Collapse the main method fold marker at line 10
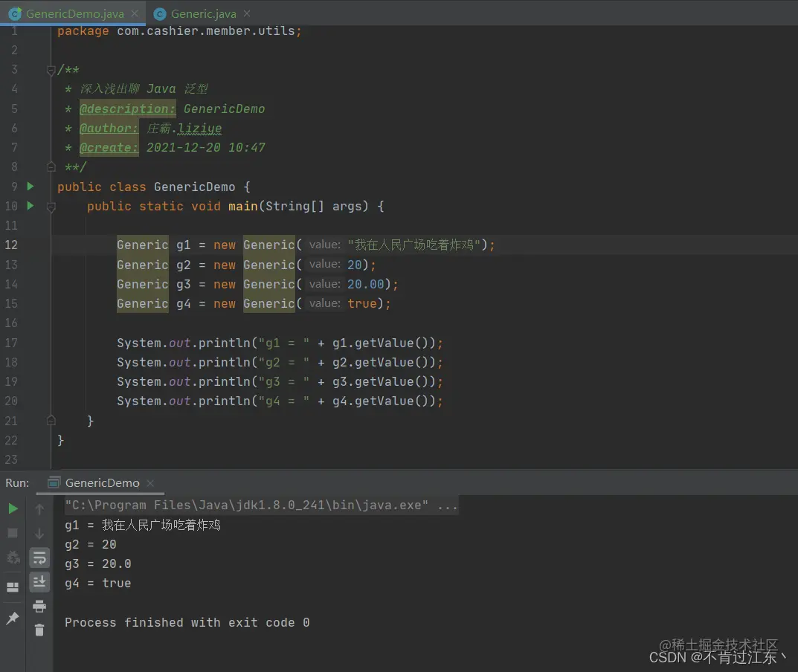 51,207
